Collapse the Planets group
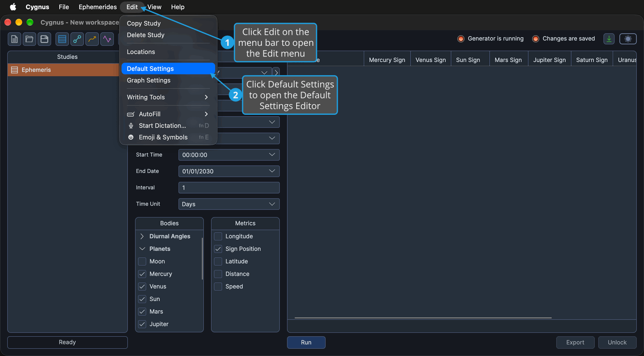Image resolution: width=644 pixels, height=356 pixels. [x=142, y=249]
